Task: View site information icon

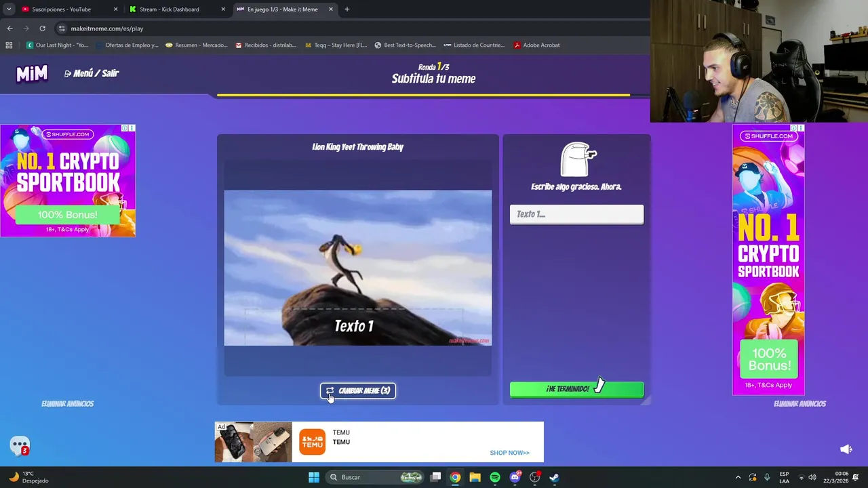Action: [x=62, y=28]
